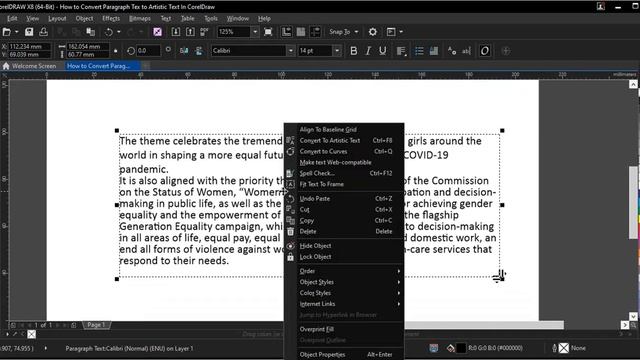640x360 pixels.
Task: Toggle Show guidelines icon
Action: click(315, 32)
